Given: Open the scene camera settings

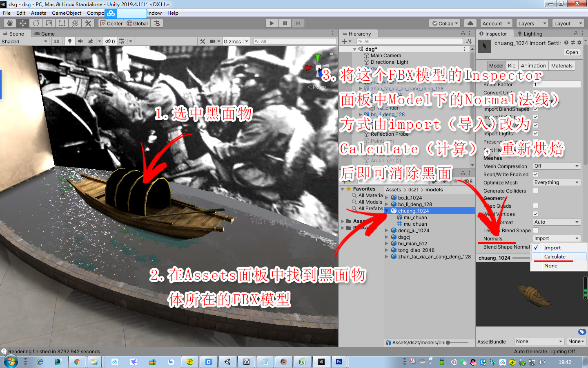Looking at the screenshot, I should tap(213, 41).
